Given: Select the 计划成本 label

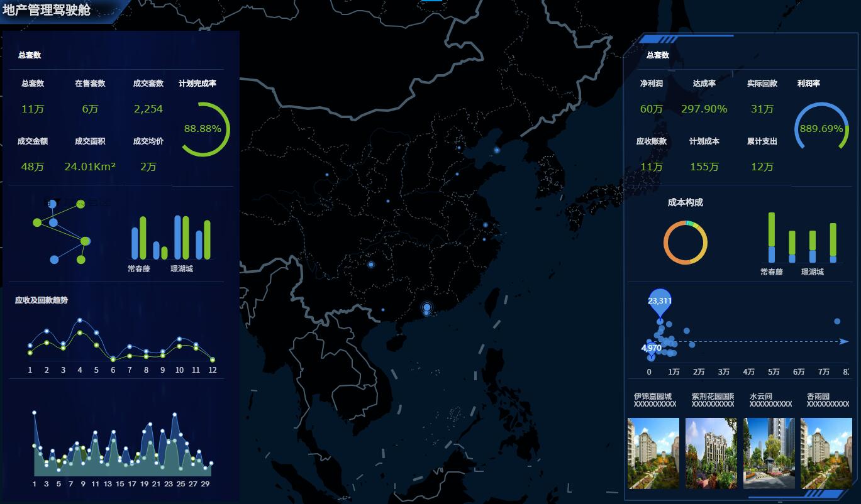Looking at the screenshot, I should pos(704,141).
